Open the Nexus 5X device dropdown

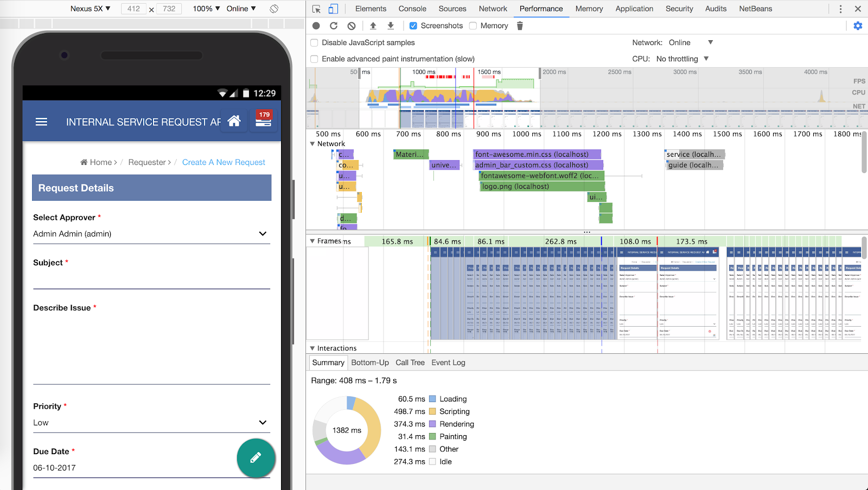[90, 9]
